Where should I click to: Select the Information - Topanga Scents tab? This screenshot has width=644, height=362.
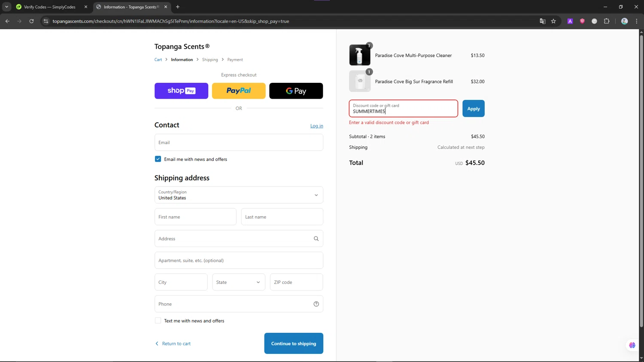pyautogui.click(x=131, y=7)
